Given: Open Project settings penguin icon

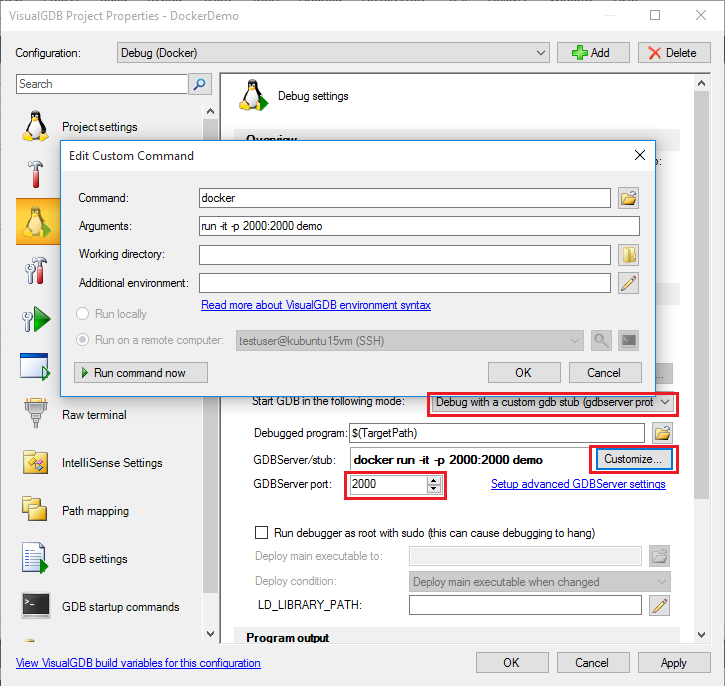Looking at the screenshot, I should coord(35,126).
